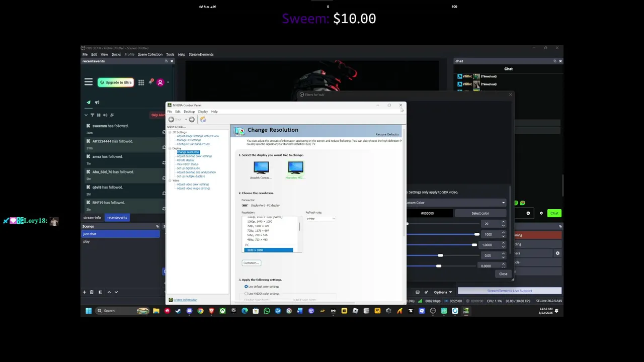The image size is (644, 362).
Task: Select Use default color settings radio button
Action: point(246,287)
